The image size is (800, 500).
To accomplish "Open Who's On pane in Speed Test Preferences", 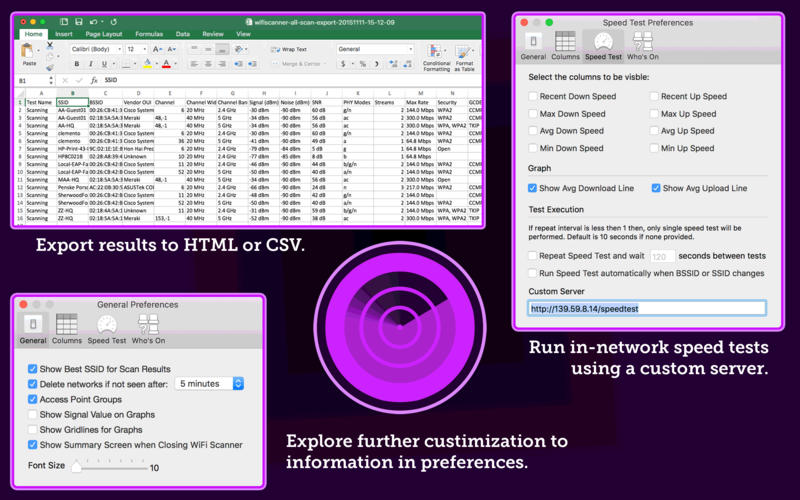I will [644, 45].
